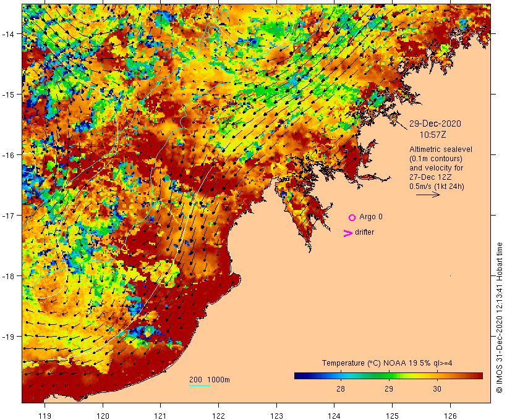This screenshot has height=420, width=507.
Task: Select the '10:57Z' time text
Action: (x=433, y=135)
